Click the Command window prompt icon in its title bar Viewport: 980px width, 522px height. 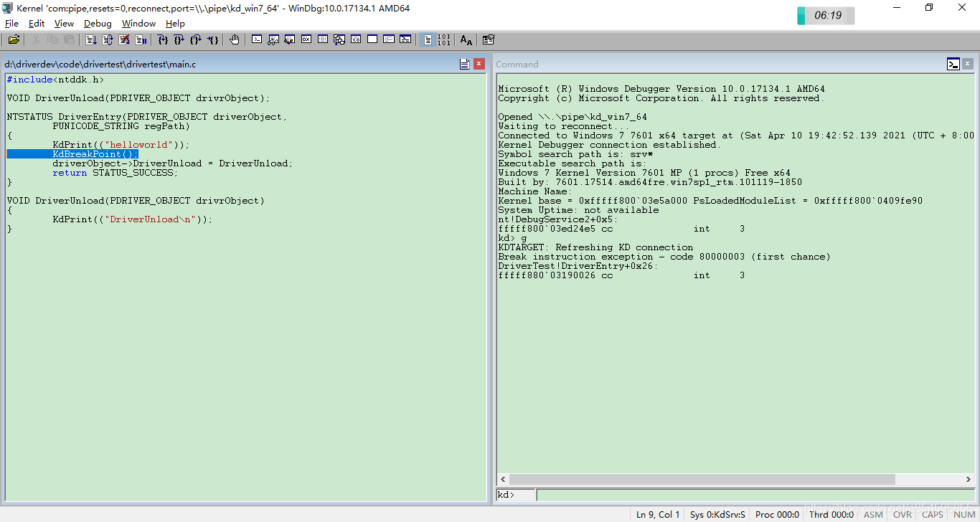pyautogui.click(x=953, y=64)
